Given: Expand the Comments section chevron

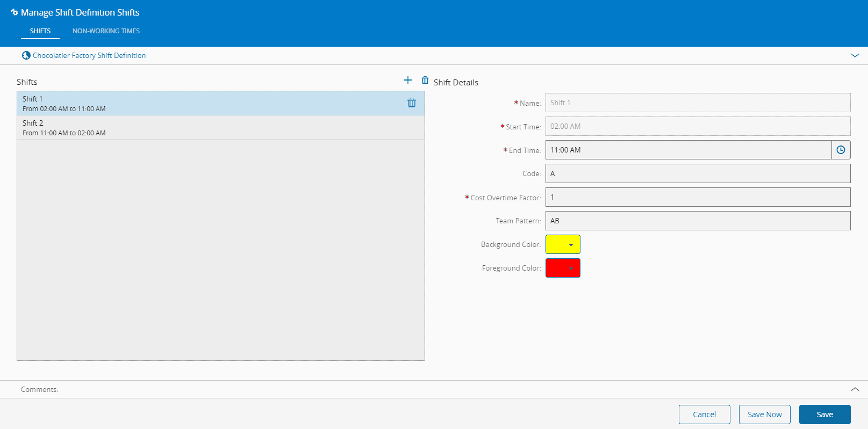Looking at the screenshot, I should (855, 389).
